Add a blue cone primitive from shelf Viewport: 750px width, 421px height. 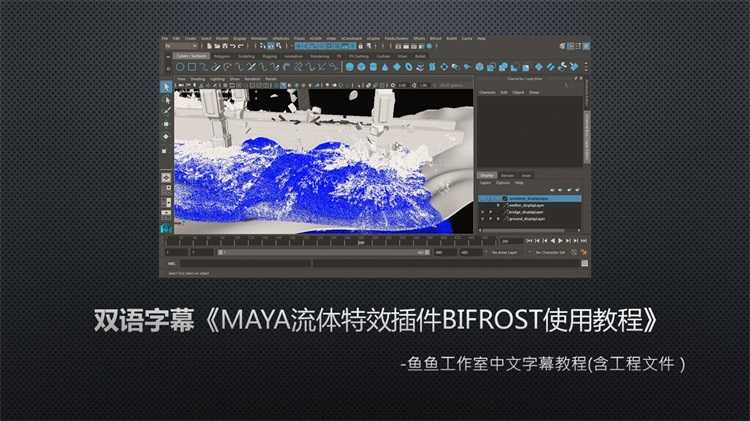(x=385, y=67)
